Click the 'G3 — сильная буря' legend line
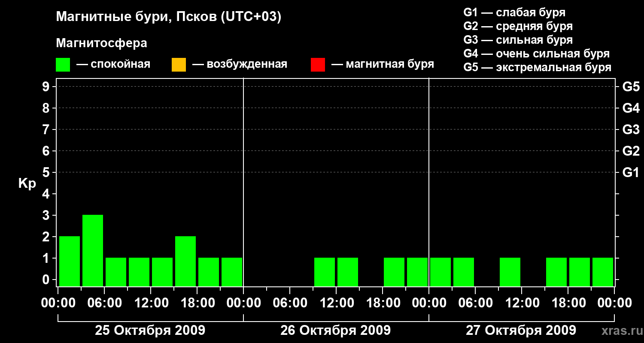This screenshot has height=343, width=644. click(518, 40)
